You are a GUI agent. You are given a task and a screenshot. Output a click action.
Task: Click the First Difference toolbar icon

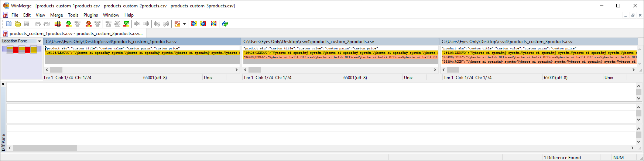(109, 24)
